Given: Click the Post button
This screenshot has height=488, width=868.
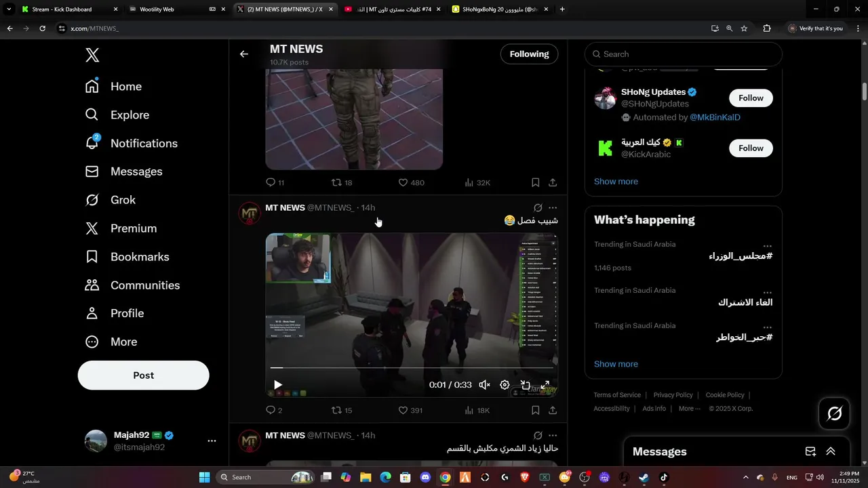Looking at the screenshot, I should 144,375.
